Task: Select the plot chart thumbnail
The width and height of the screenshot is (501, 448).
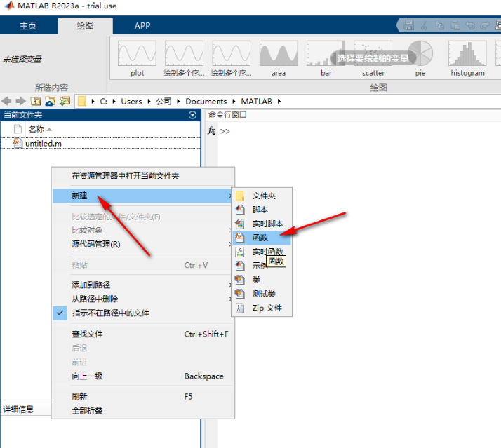Action: point(137,58)
